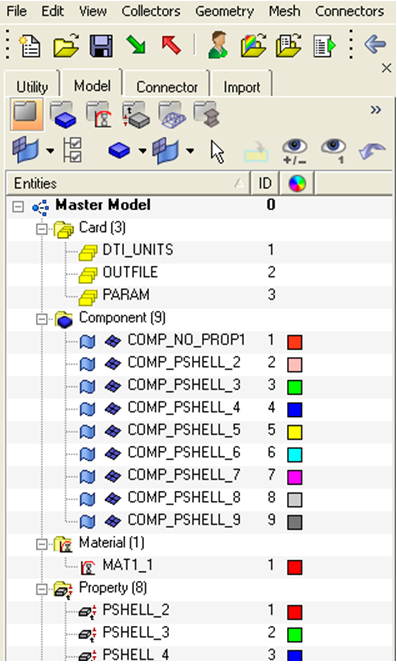Viewport: 397px width, 671px height.
Task: Collapse the Component (9) folder
Action: (x=41, y=319)
